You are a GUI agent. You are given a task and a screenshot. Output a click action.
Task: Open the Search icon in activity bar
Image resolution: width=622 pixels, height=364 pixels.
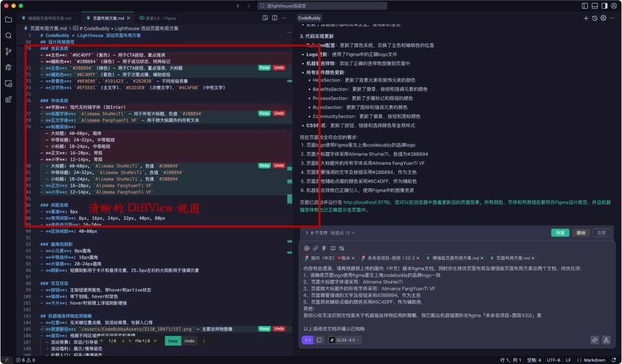[x=8, y=36]
